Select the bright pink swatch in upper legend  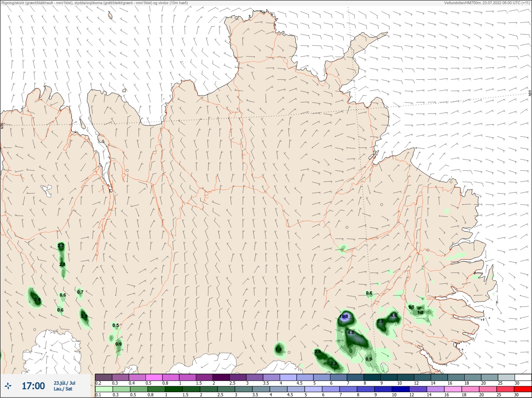(154, 377)
